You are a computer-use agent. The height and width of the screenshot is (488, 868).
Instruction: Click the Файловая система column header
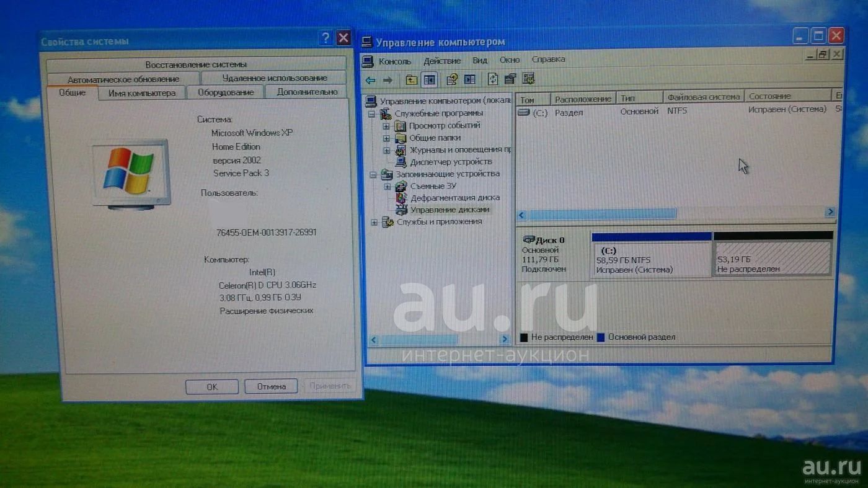[x=704, y=97]
